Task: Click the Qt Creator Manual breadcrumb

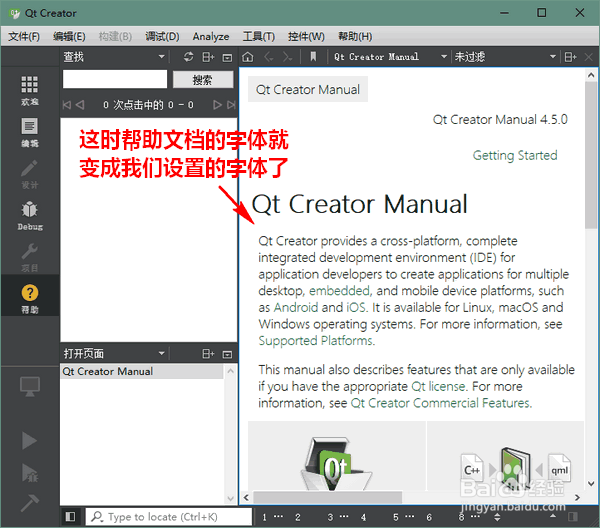Action: [x=308, y=89]
